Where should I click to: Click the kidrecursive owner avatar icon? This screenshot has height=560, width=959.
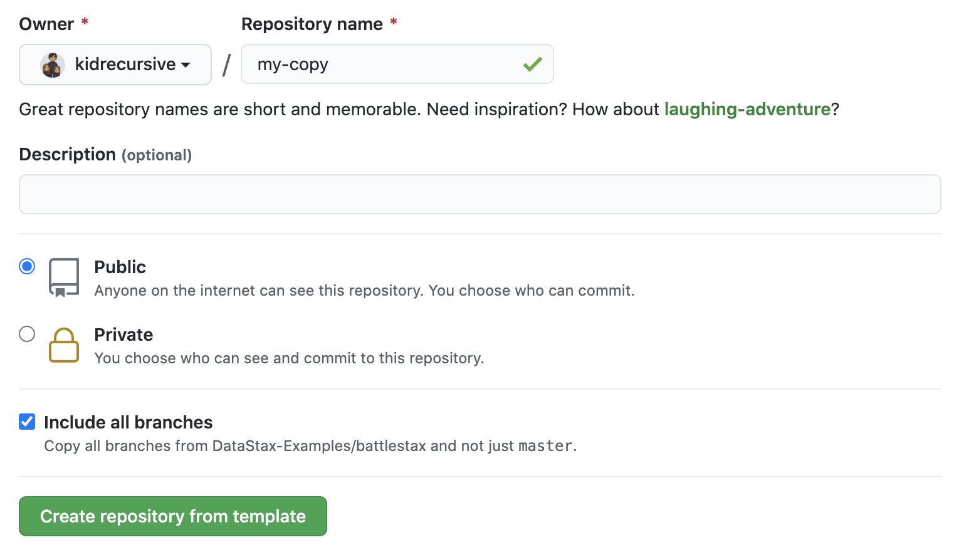[53, 65]
